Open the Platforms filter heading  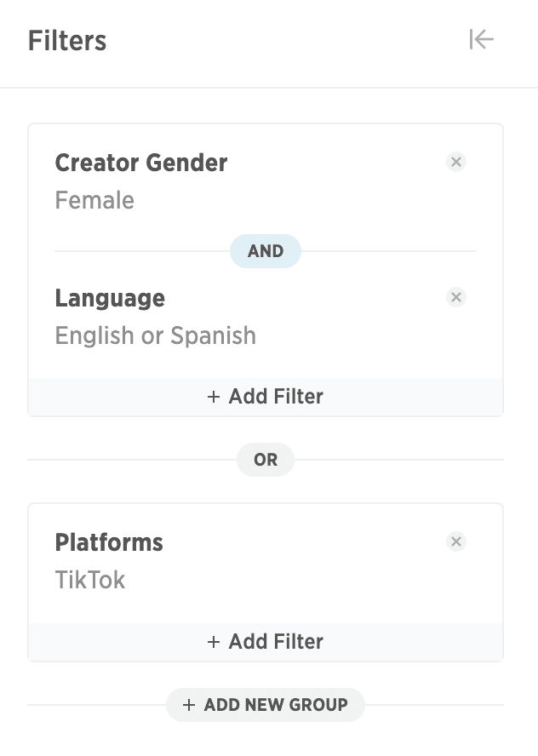coord(109,542)
